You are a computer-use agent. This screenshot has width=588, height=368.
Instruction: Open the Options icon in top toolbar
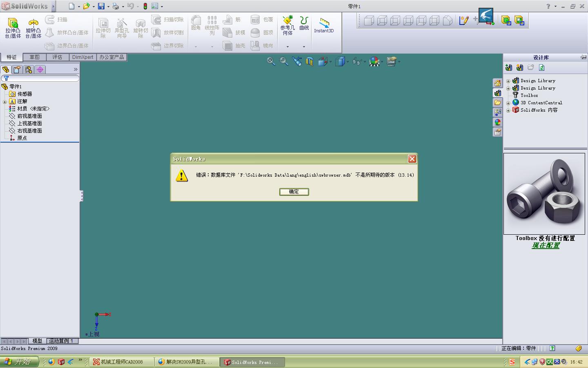point(155,6)
